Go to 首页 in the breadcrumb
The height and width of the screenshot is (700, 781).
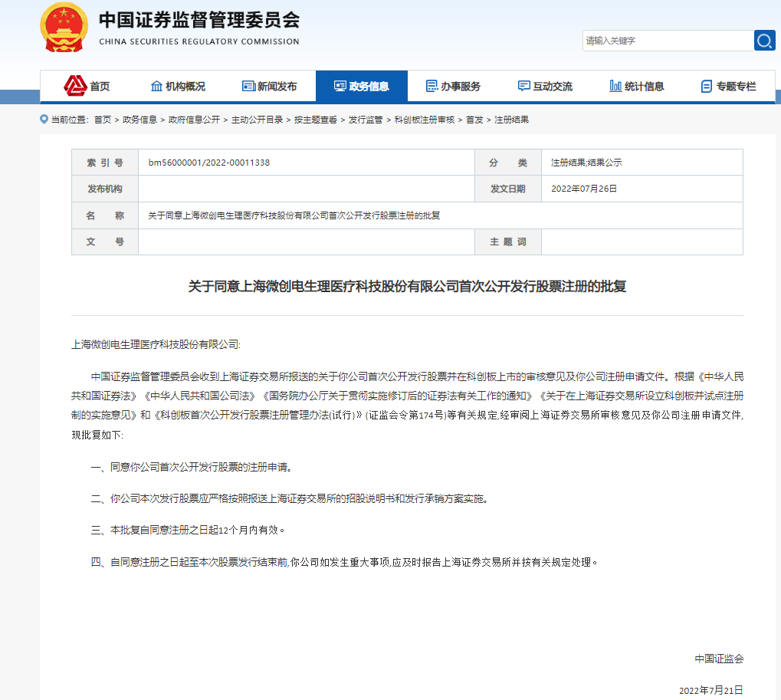[103, 120]
